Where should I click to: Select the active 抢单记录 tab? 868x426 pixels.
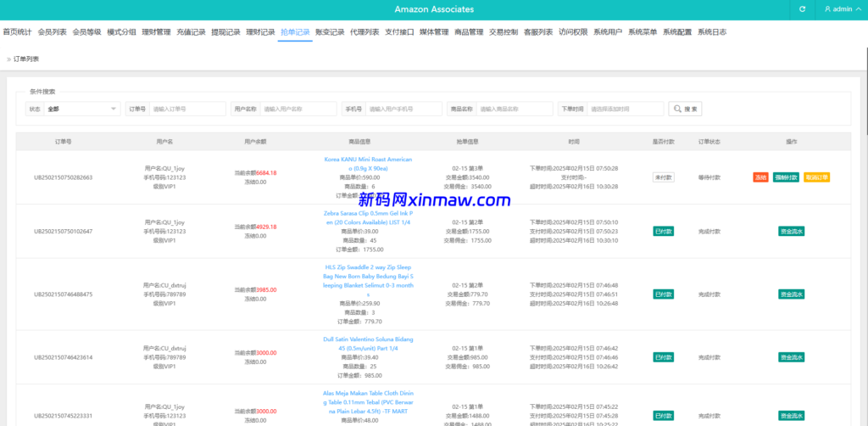[295, 32]
